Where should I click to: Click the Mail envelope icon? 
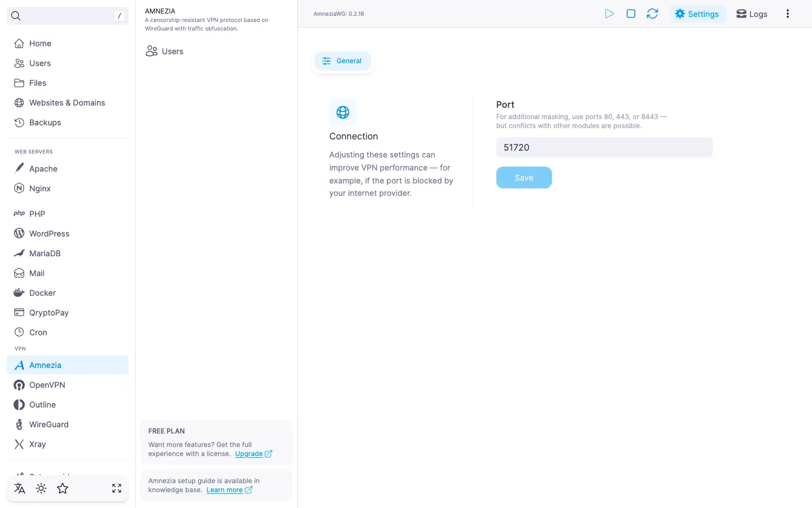[x=19, y=273]
